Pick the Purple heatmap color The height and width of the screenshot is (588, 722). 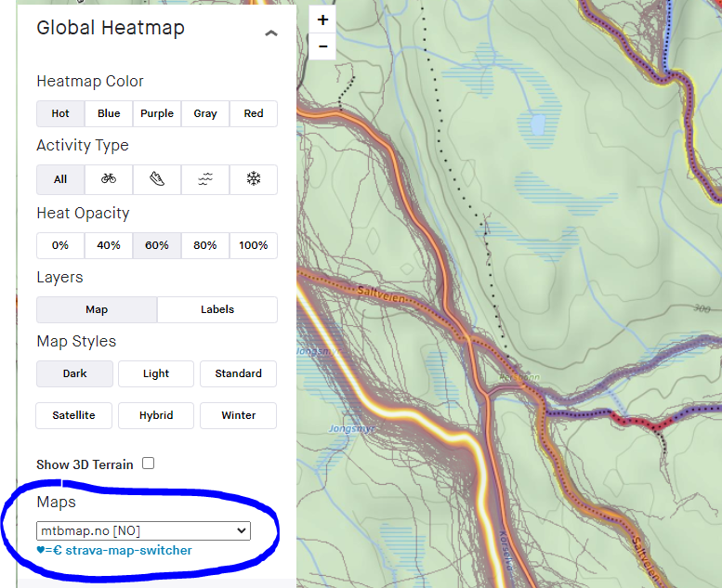tap(157, 113)
